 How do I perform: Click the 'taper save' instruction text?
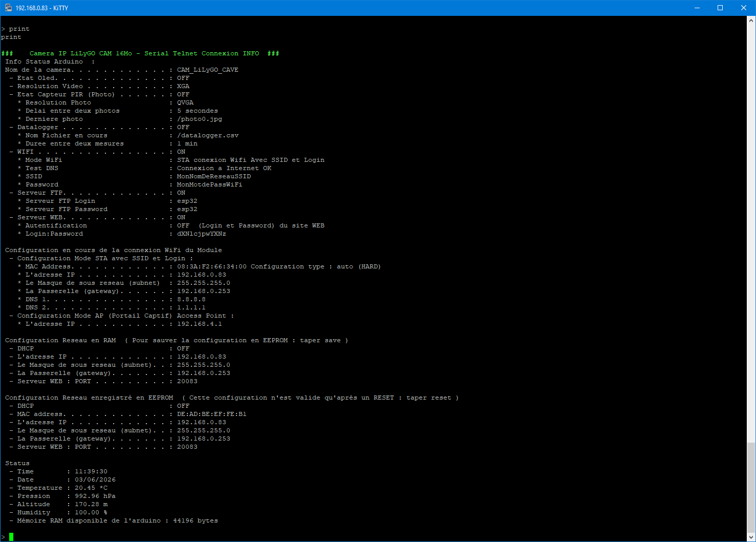320,340
